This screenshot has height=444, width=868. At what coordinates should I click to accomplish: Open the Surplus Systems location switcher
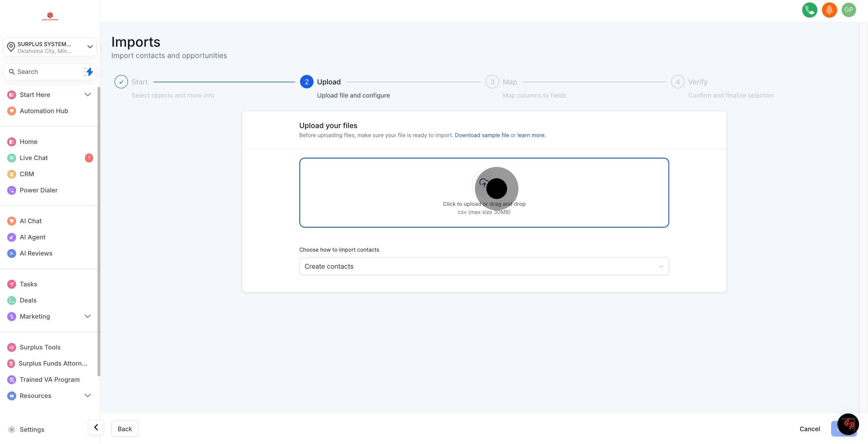pyautogui.click(x=50, y=47)
